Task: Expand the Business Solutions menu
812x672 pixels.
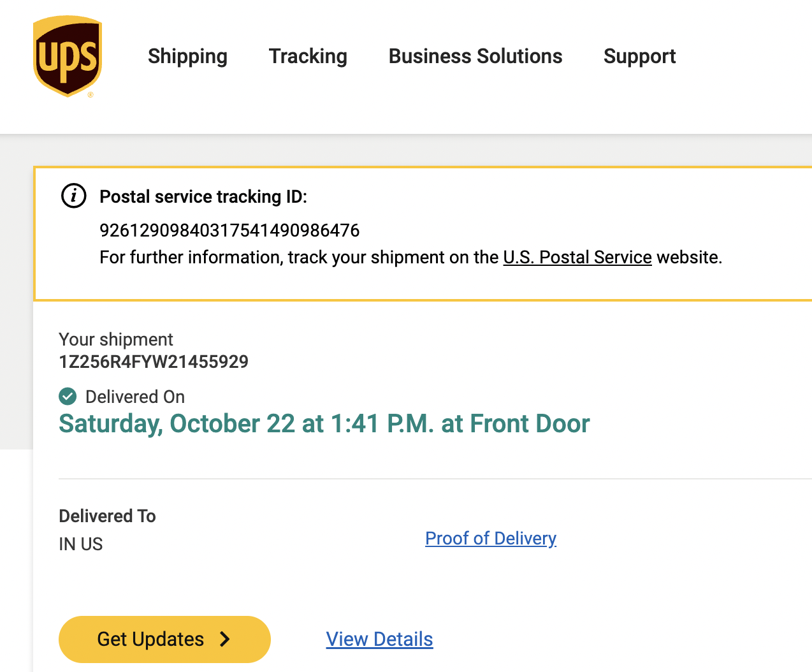Action: point(475,56)
